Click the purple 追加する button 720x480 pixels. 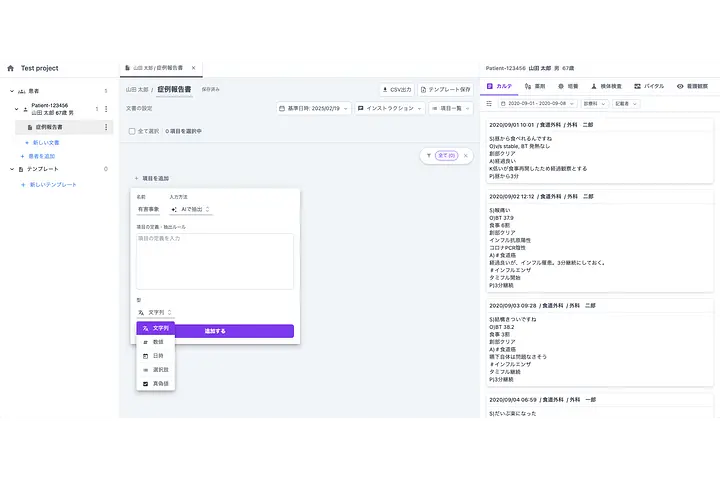(215, 330)
